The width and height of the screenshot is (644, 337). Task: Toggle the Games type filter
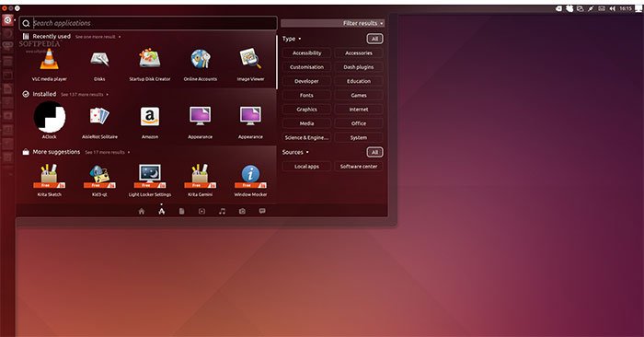(359, 95)
